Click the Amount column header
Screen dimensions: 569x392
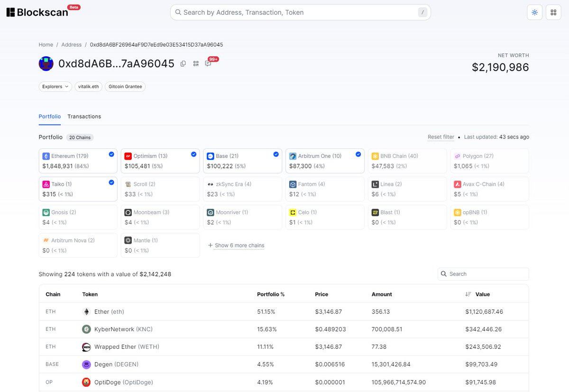pos(382,294)
